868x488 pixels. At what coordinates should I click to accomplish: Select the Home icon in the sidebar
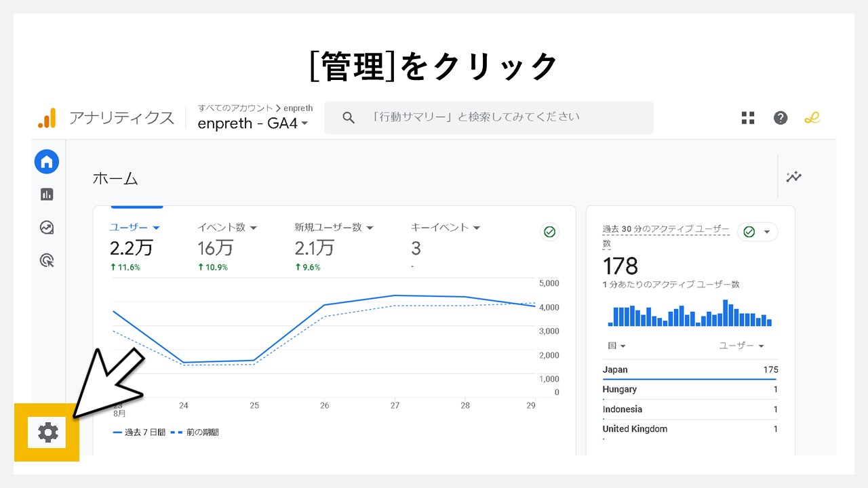click(46, 161)
